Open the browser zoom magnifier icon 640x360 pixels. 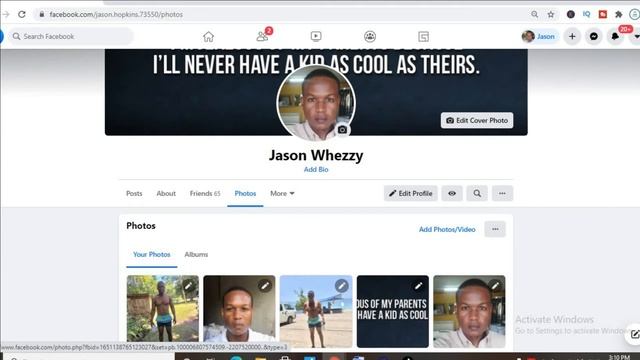pos(534,14)
